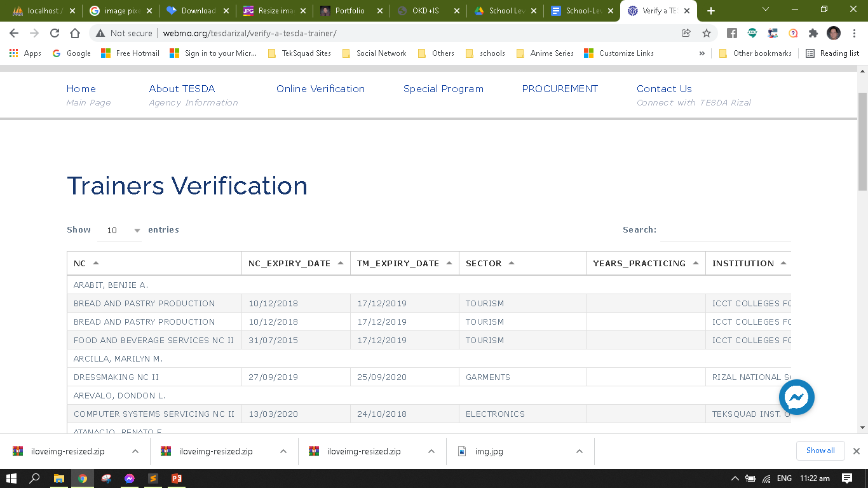Sort by SECTOR column header
This screenshot has height=488, width=868.
(x=522, y=263)
